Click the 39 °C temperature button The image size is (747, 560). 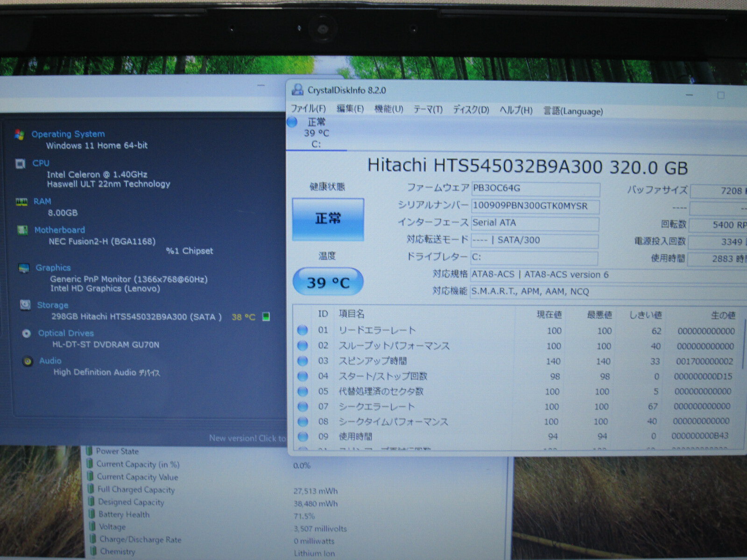[x=328, y=282]
